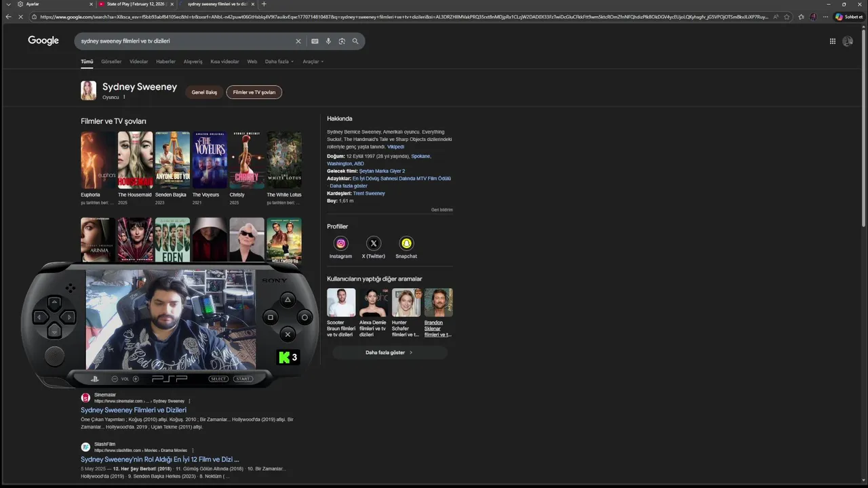
Task: Click the magnifier search icon
Action: (355, 41)
